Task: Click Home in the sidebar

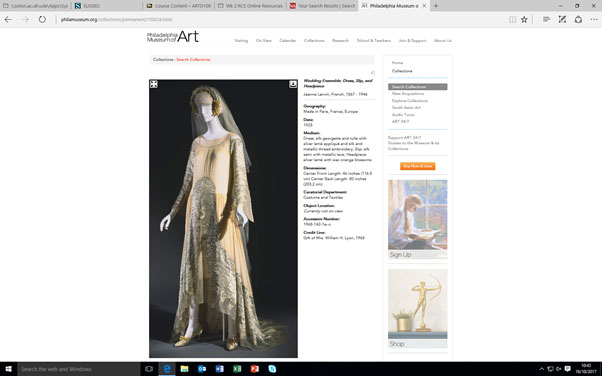Action: click(397, 63)
